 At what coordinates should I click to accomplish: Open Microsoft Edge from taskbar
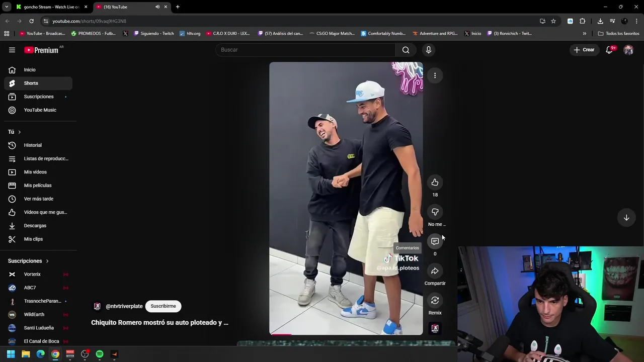[40, 354]
